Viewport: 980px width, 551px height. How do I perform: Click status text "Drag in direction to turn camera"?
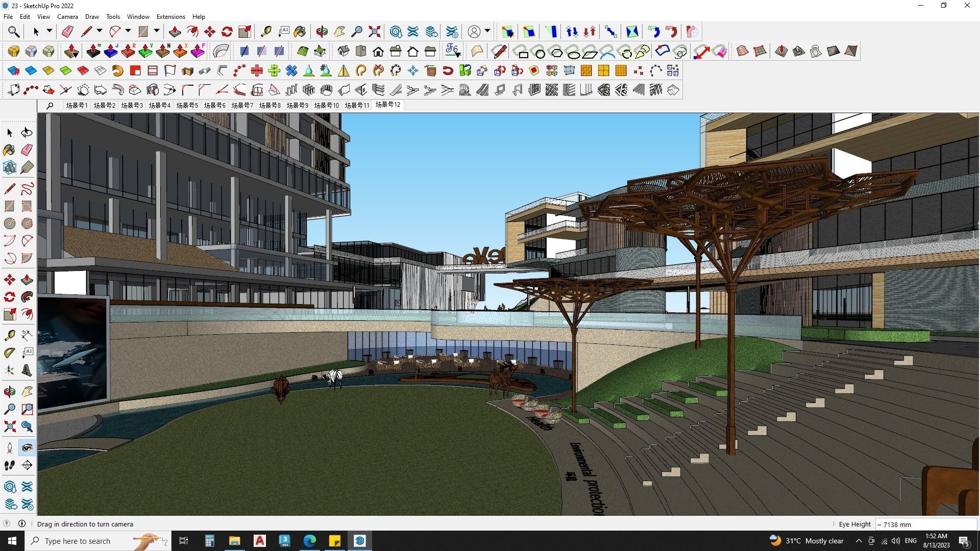[x=85, y=524]
